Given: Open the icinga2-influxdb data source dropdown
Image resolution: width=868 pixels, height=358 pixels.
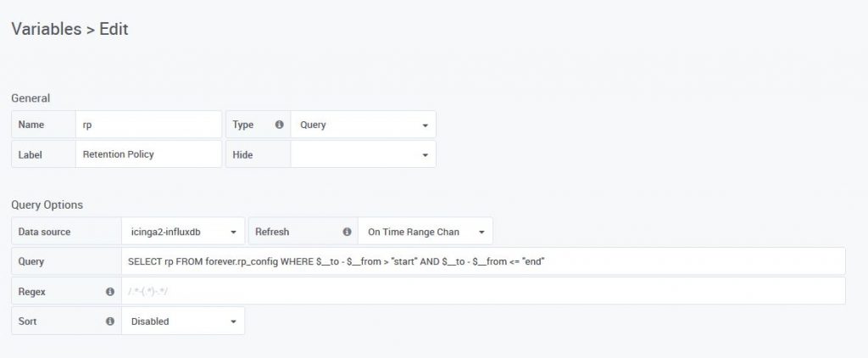Looking at the screenshot, I should click(x=183, y=232).
